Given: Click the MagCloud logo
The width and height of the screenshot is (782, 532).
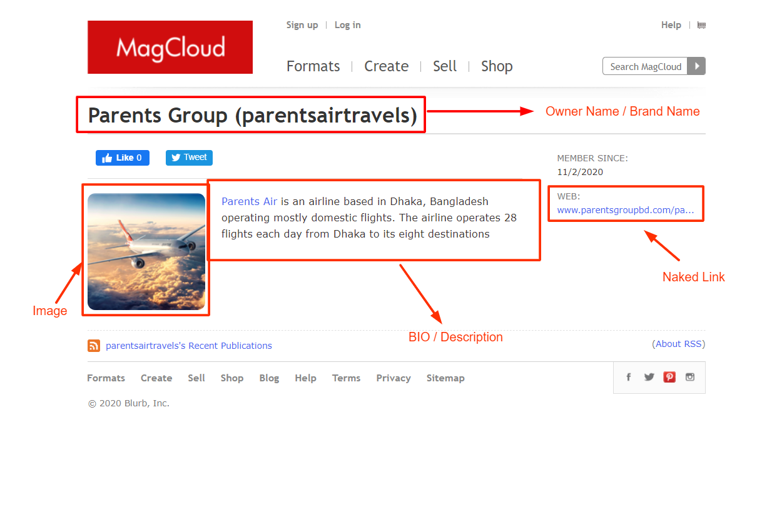Looking at the screenshot, I should click(170, 48).
